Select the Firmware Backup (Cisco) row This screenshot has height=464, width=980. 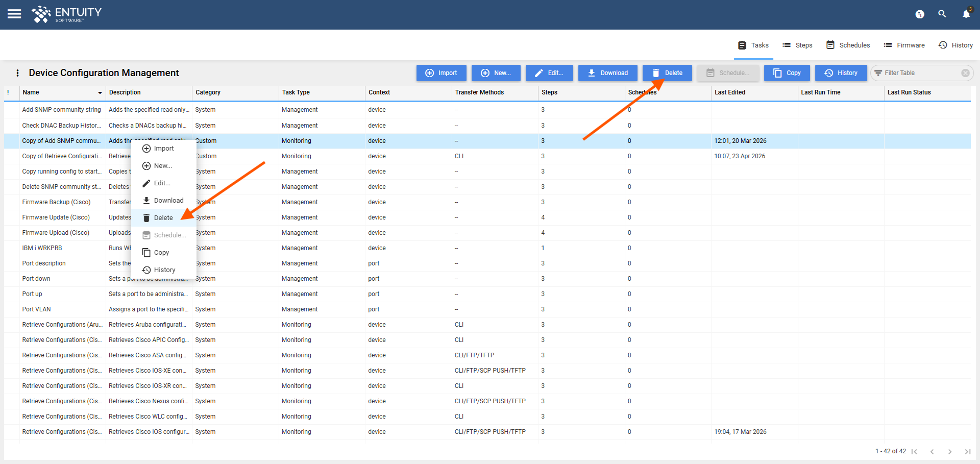[487, 202]
